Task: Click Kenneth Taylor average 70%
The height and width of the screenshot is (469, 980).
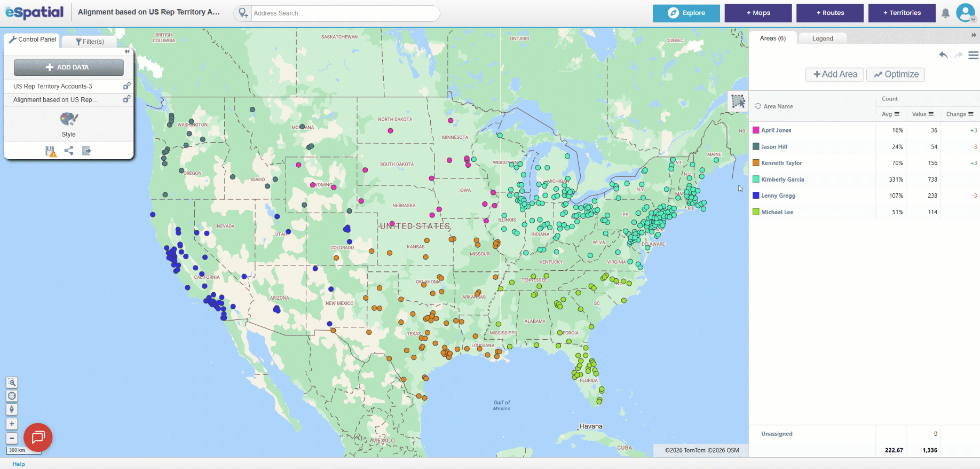Action: [x=897, y=163]
